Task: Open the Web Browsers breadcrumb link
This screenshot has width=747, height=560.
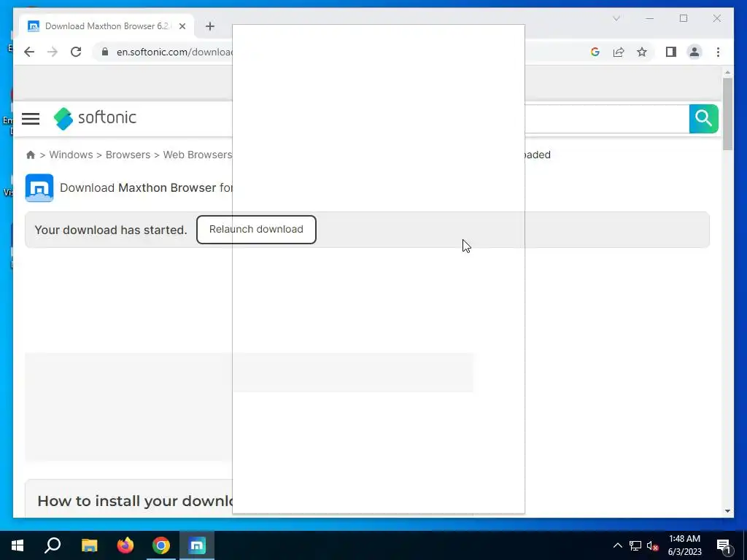Action: (197, 155)
